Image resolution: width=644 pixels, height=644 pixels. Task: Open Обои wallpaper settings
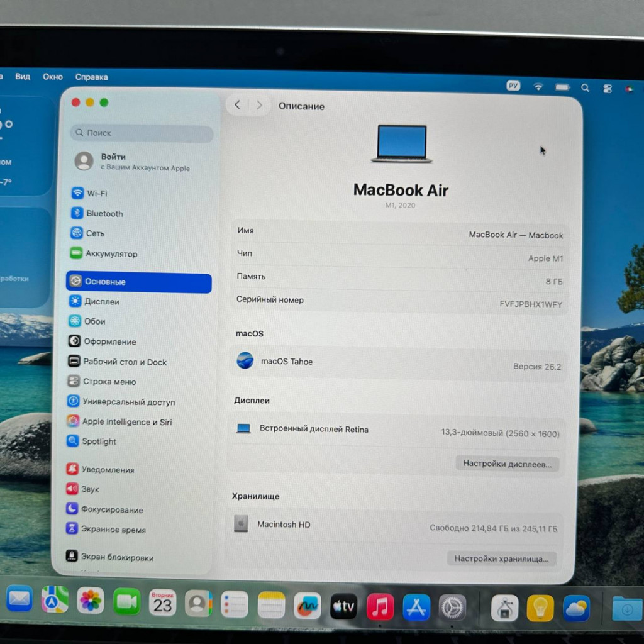pyautogui.click(x=94, y=321)
